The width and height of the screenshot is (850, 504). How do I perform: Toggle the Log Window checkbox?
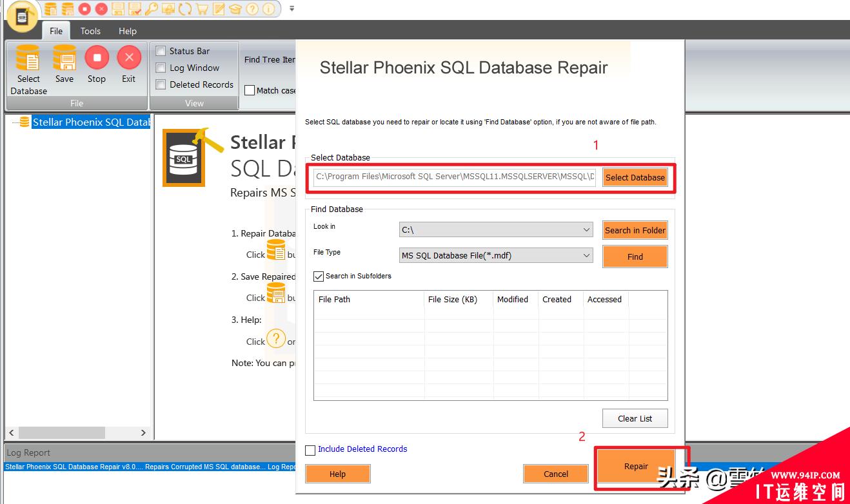pyautogui.click(x=161, y=68)
